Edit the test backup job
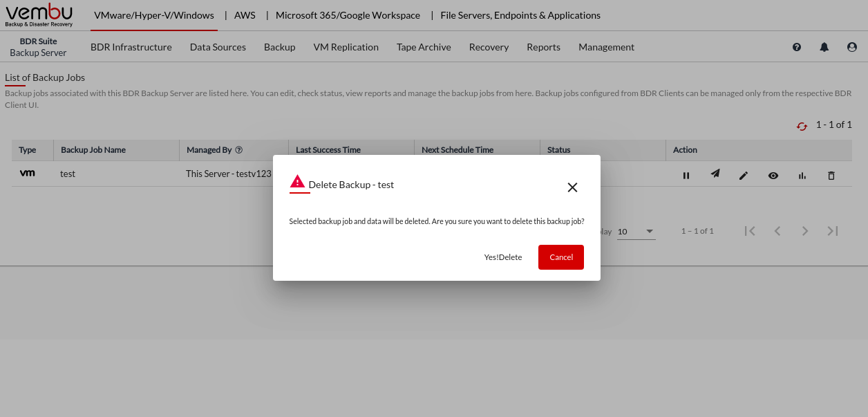Screen dimensions: 868x417 (744, 176)
